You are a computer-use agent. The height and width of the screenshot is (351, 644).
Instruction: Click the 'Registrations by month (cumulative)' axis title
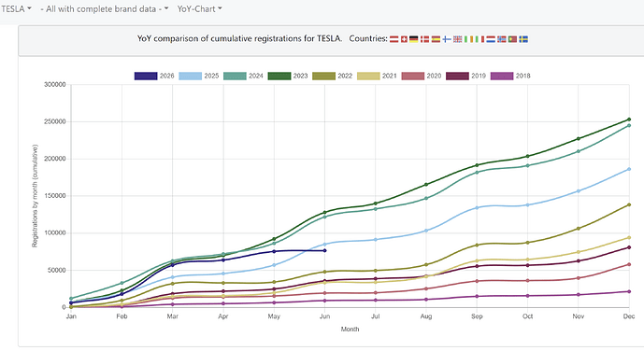(35, 196)
